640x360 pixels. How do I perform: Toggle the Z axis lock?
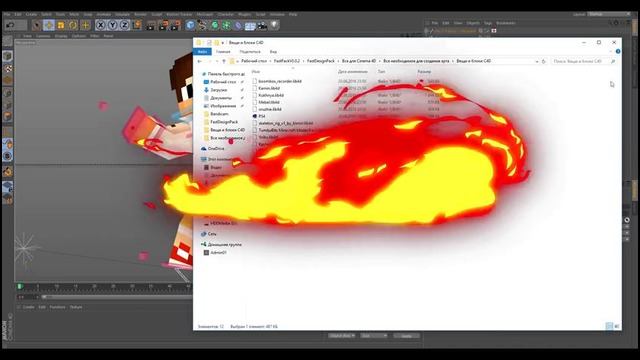[124, 25]
